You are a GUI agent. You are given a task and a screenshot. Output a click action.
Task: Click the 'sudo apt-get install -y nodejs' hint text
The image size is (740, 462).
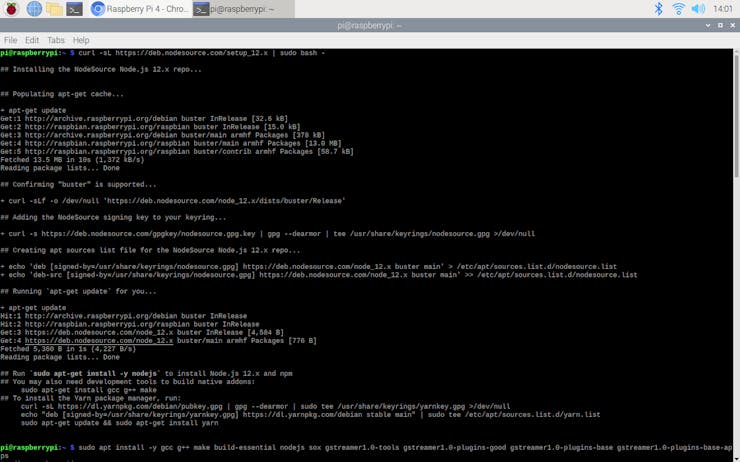click(x=95, y=373)
